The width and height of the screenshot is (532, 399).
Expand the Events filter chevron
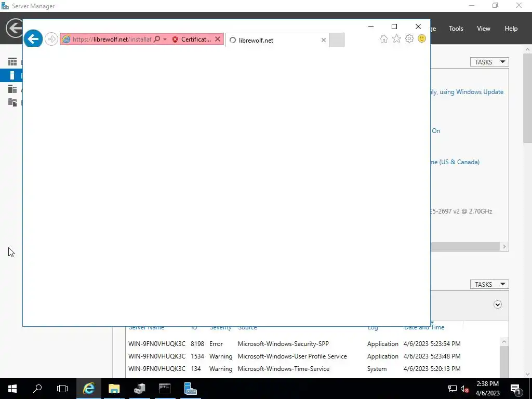pyautogui.click(x=497, y=304)
